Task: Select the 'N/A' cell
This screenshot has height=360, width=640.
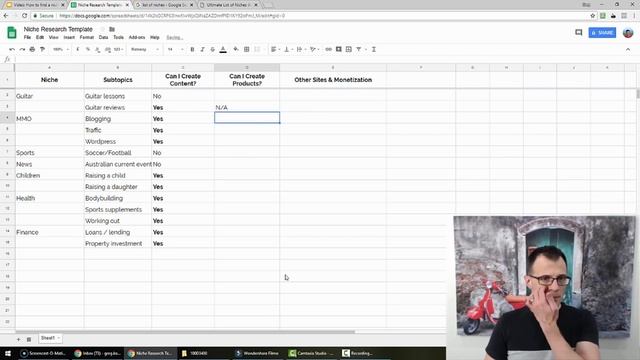Action: pyautogui.click(x=247, y=107)
